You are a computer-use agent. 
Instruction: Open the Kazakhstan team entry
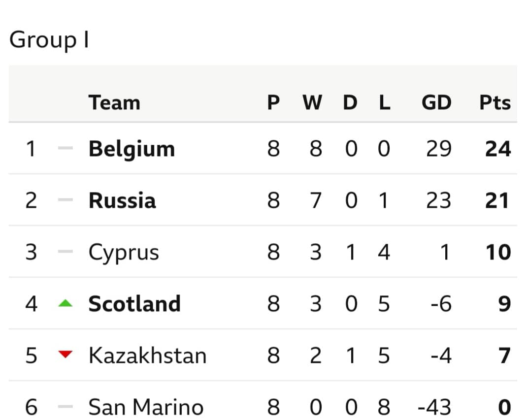[147, 355]
